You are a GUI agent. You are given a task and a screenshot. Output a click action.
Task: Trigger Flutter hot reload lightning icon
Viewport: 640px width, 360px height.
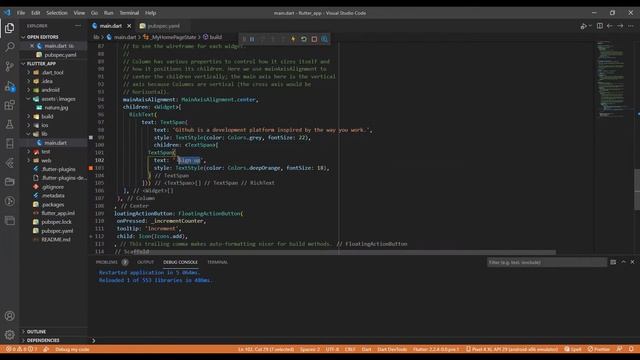293,39
